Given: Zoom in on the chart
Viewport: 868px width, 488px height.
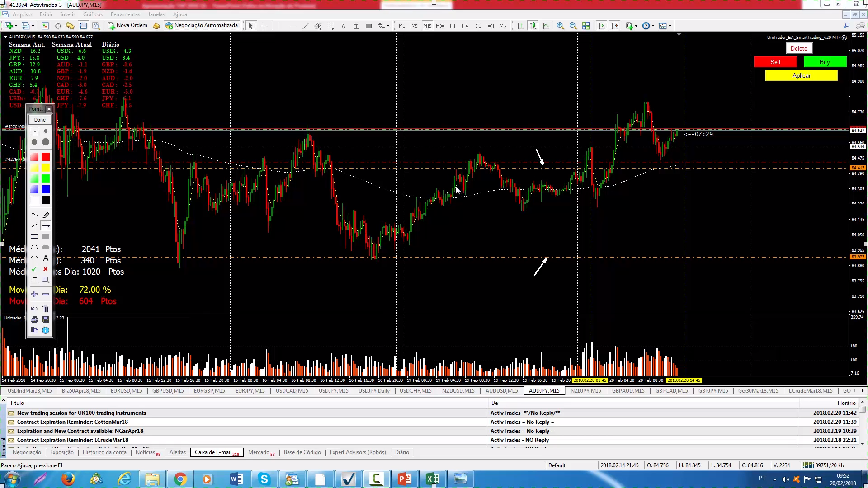Looking at the screenshot, I should click(x=561, y=26).
